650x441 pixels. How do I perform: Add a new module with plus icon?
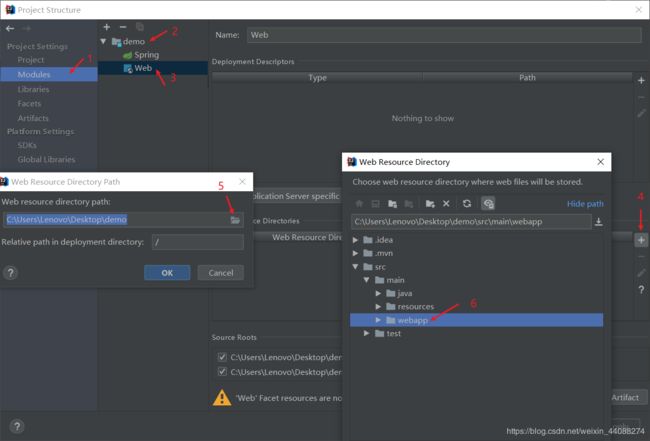point(107,27)
